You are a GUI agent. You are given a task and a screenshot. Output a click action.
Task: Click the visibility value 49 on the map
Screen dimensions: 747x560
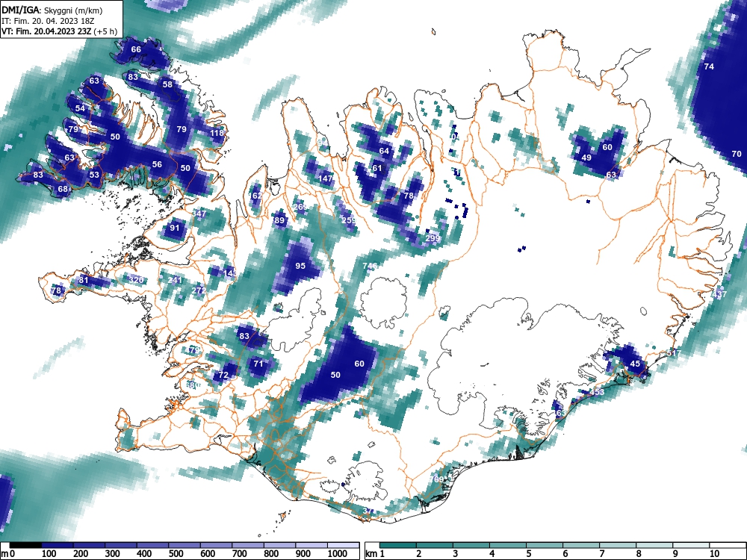click(x=586, y=158)
